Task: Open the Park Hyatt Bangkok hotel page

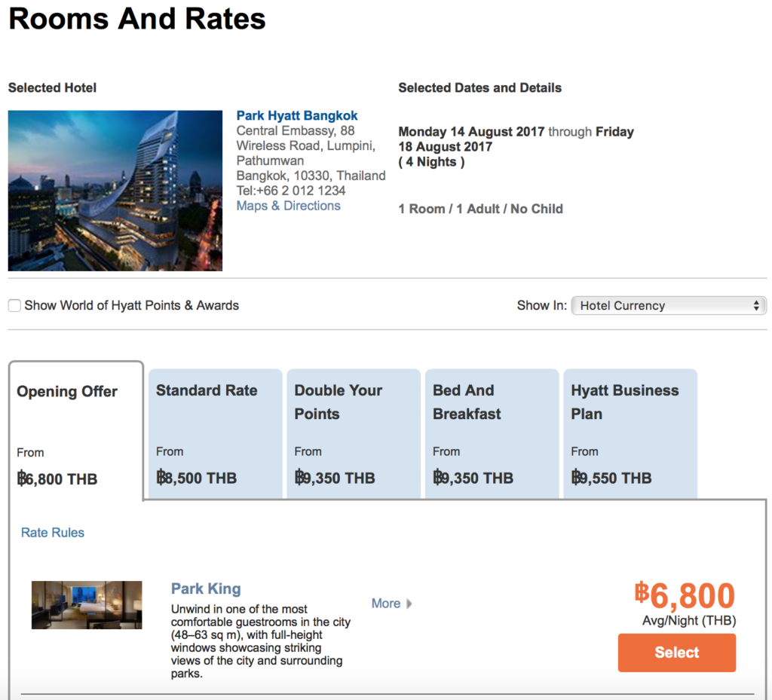Action: [x=296, y=115]
